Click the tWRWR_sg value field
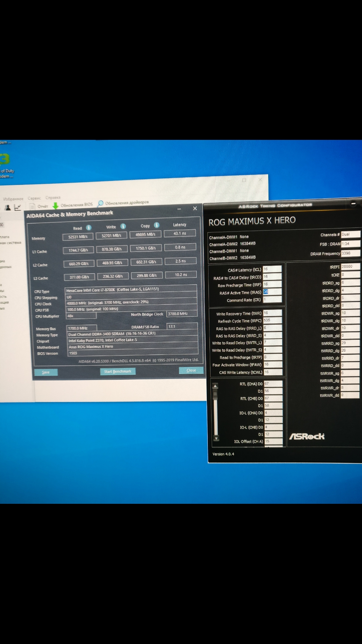362x644 pixels. click(x=350, y=373)
